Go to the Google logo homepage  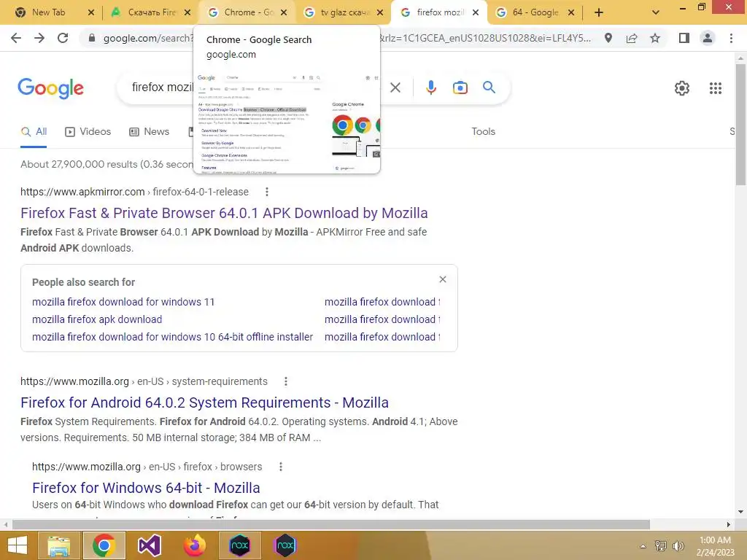tap(50, 88)
